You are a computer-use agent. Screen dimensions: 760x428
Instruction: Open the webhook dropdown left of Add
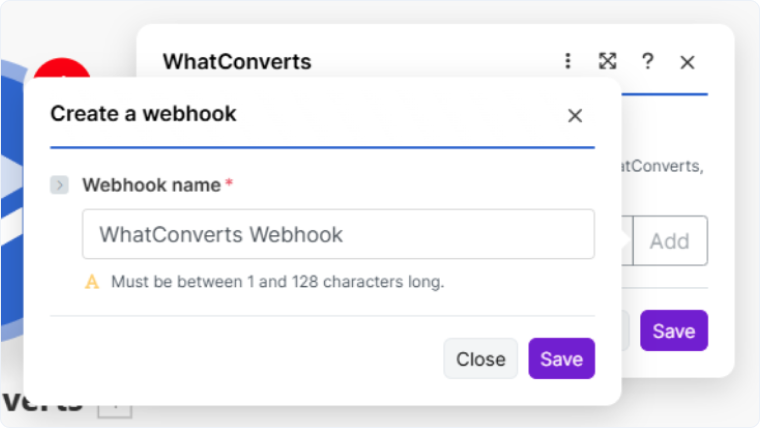(x=627, y=240)
